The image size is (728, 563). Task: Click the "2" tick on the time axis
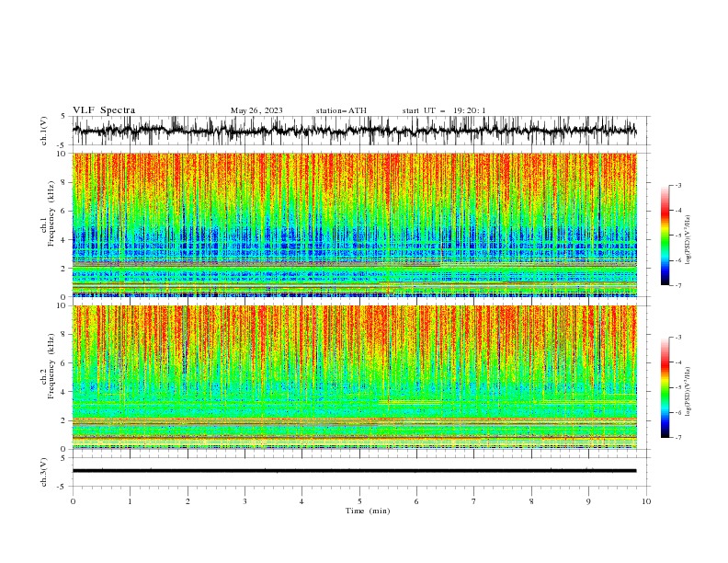click(x=188, y=501)
